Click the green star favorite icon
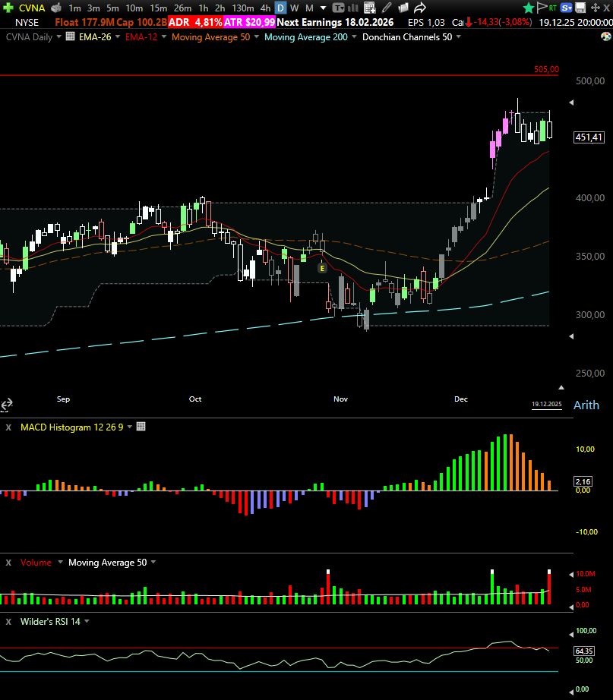 pyautogui.click(x=529, y=8)
